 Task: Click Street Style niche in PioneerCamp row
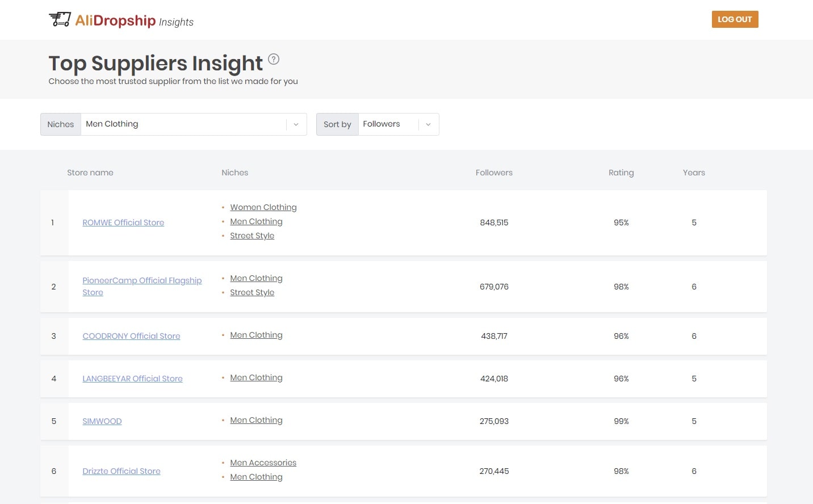pos(252,292)
